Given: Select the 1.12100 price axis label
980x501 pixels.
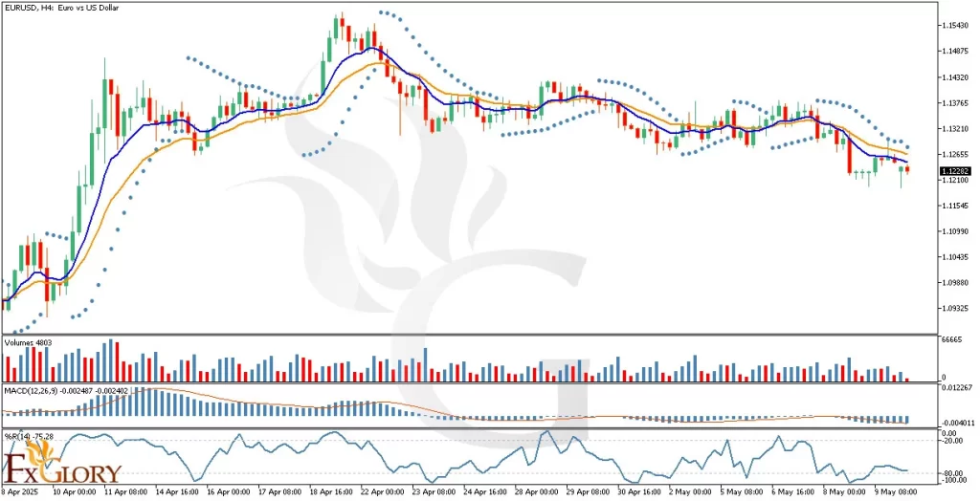Looking at the screenshot, I should point(956,180).
